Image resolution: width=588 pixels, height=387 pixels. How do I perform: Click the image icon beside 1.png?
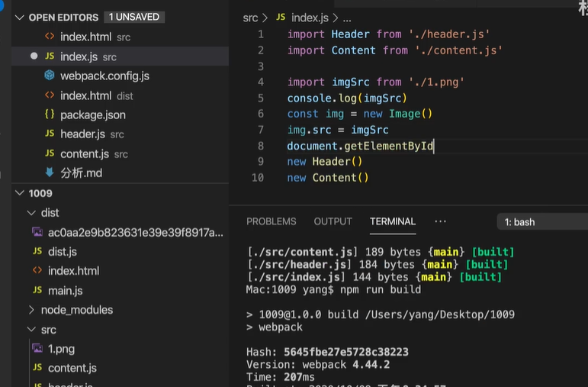(37, 348)
